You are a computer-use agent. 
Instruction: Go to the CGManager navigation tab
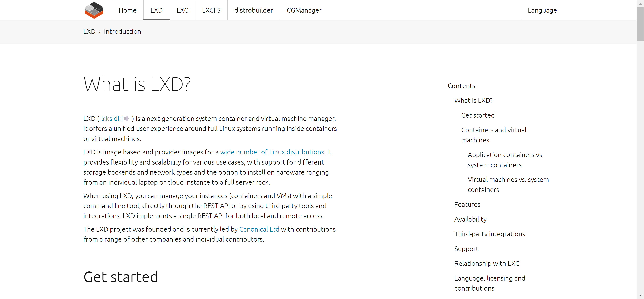[x=304, y=10]
